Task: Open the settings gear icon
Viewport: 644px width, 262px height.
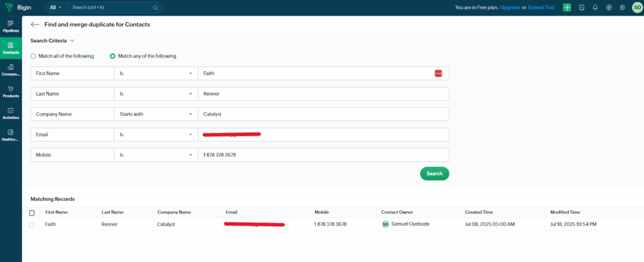Action: point(622,8)
